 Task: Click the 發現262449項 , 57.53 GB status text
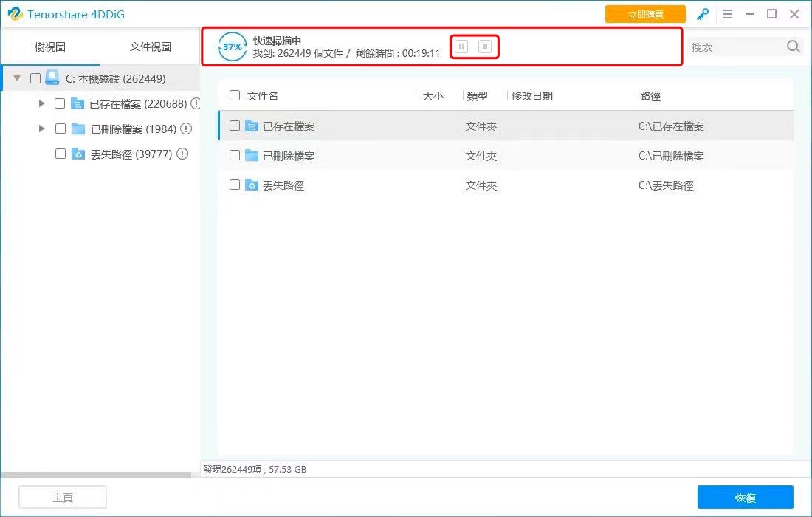[255, 469]
